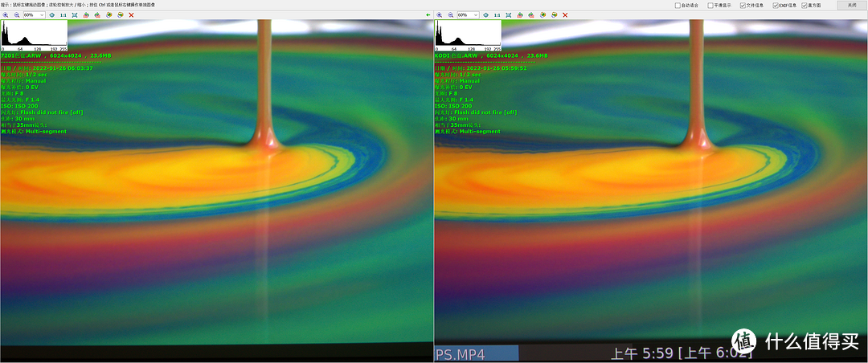The height and width of the screenshot is (363, 868).
Task: Click zoom out icon on left image toolbar
Action: pos(16,15)
